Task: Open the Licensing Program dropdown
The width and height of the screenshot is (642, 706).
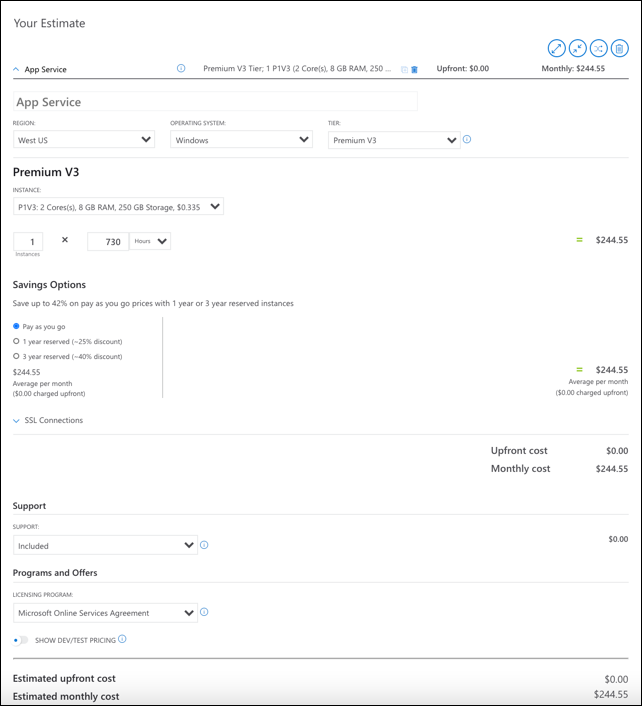Action: point(105,613)
